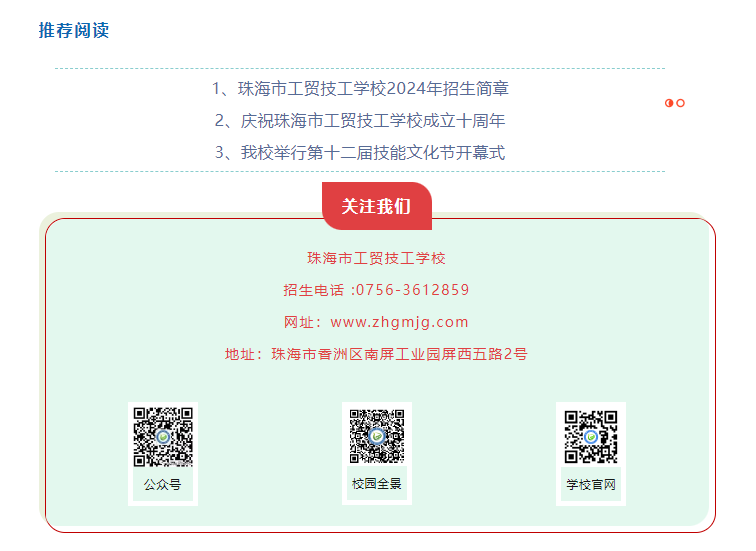The image size is (756, 551).
Task: Click the logo center of 校园全景 QR
Action: point(377,436)
